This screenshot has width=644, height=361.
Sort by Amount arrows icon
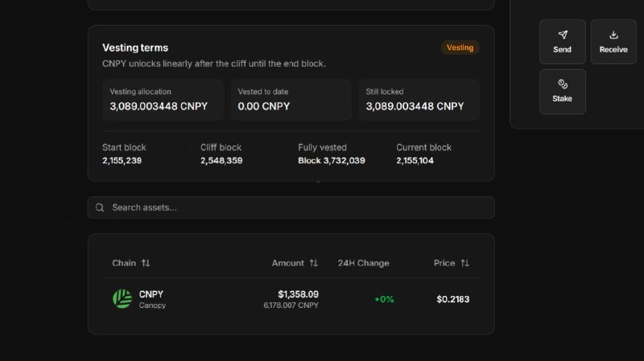point(314,263)
